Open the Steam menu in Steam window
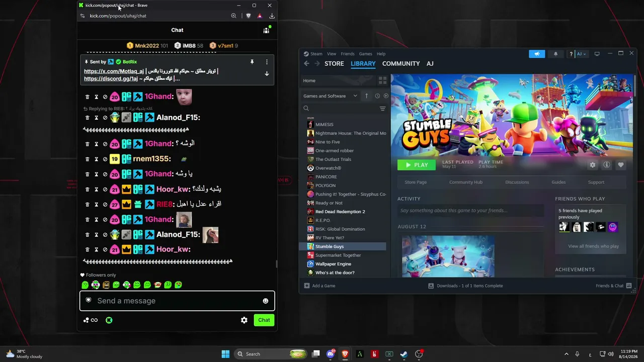 click(316, 54)
